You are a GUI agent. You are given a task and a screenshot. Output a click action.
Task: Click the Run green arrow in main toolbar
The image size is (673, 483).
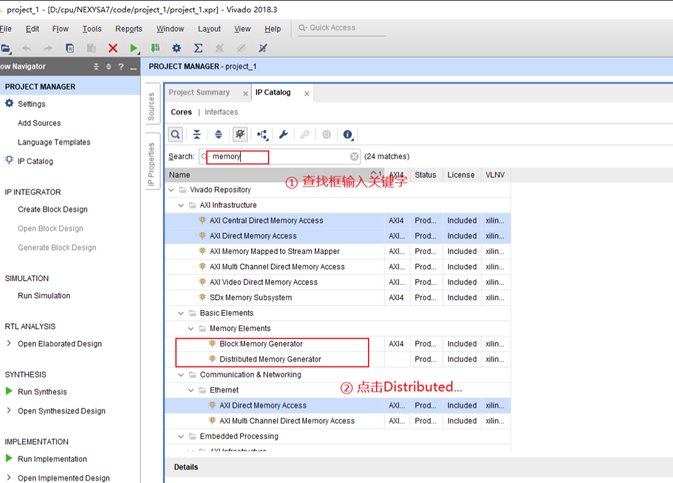(134, 48)
